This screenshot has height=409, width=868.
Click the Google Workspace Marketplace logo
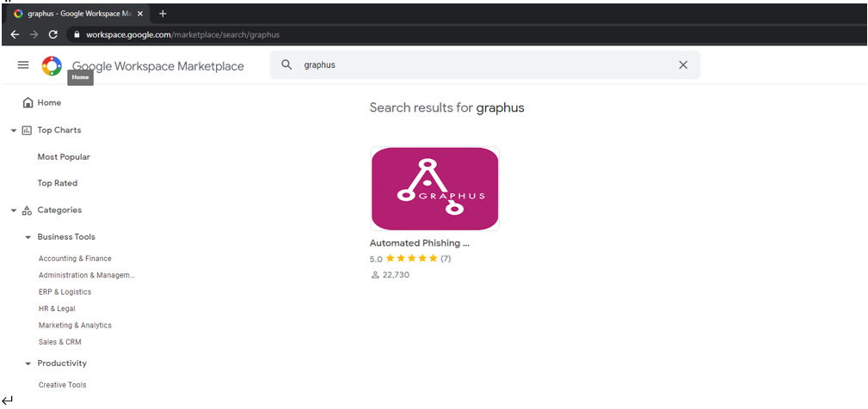[x=52, y=66]
